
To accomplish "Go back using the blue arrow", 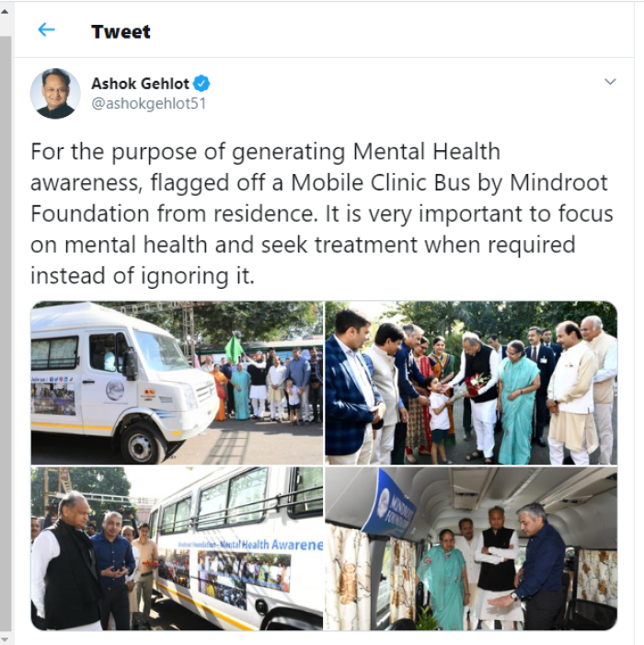I will pos(47,29).
